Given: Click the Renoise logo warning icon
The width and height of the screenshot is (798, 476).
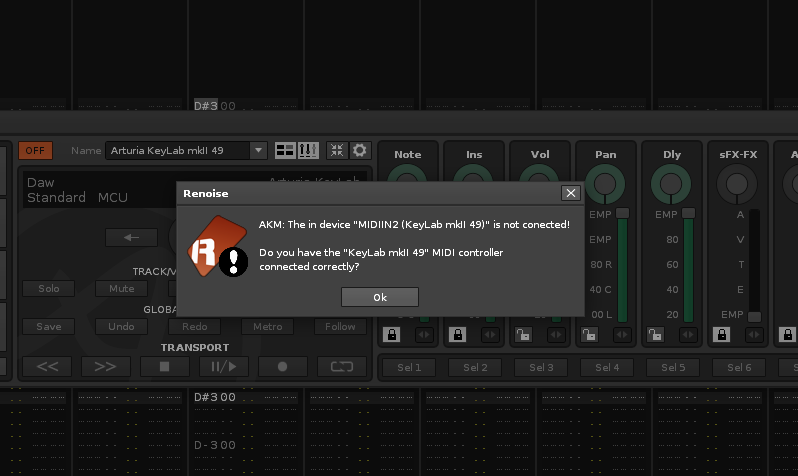Looking at the screenshot, I should point(217,246).
